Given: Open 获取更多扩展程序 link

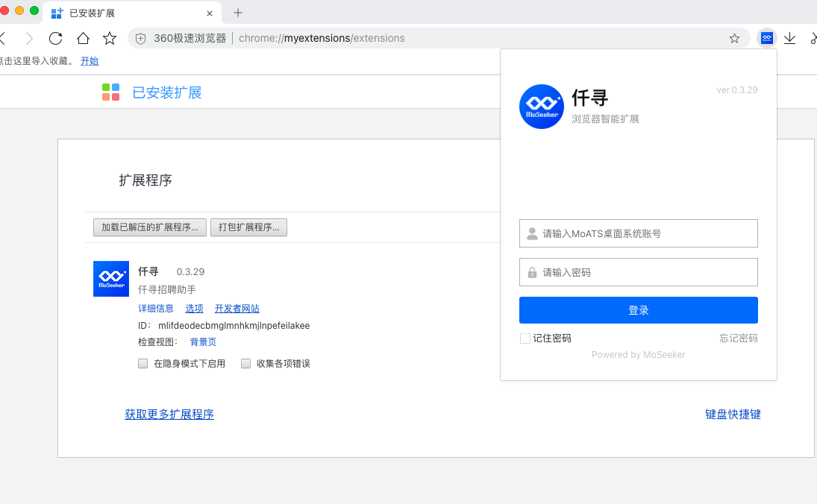Looking at the screenshot, I should (169, 415).
